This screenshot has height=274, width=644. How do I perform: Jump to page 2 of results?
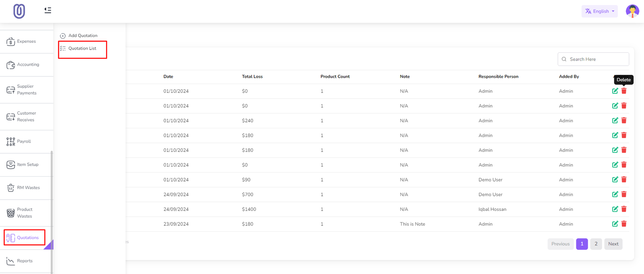pos(596,244)
